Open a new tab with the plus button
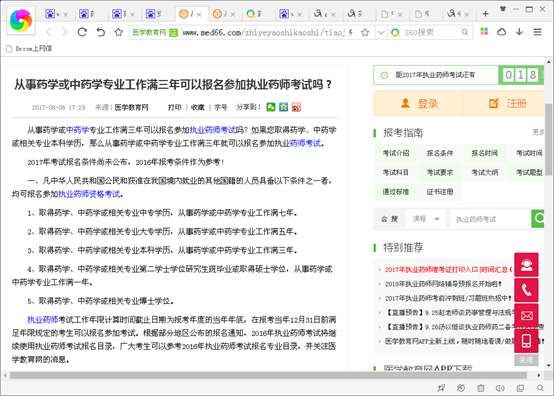 point(485,14)
